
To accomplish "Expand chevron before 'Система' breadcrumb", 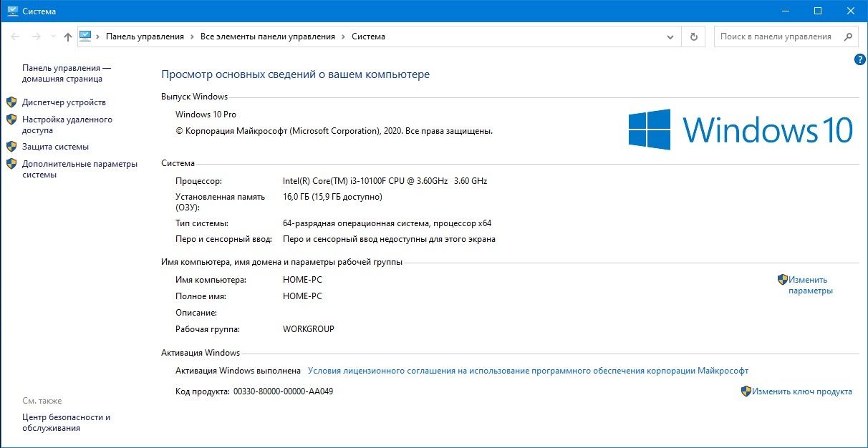I will pyautogui.click(x=343, y=36).
